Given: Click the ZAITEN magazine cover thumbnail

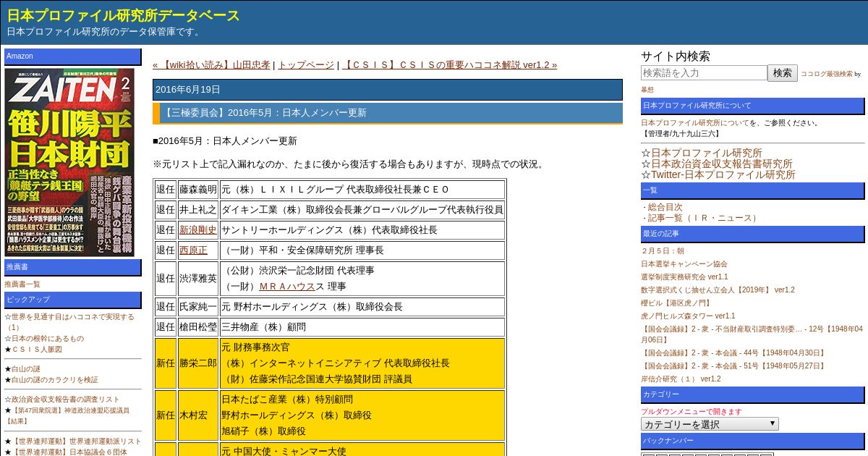Looking at the screenshot, I should click(x=69, y=162).
